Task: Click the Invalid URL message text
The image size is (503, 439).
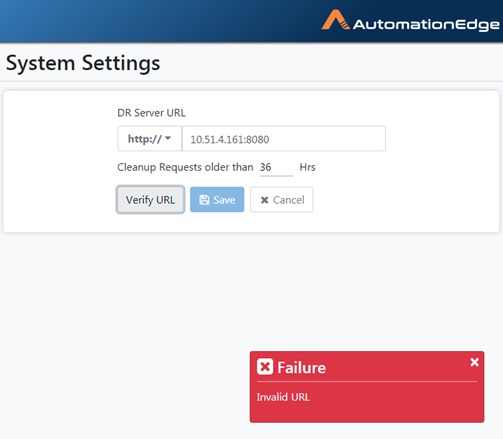Action: pos(283,397)
